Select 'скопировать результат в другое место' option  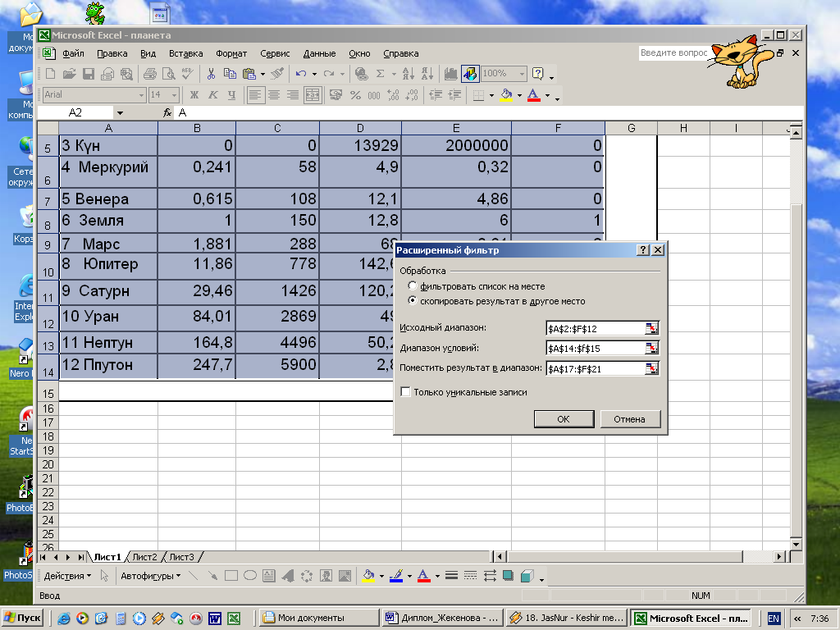[x=413, y=301]
